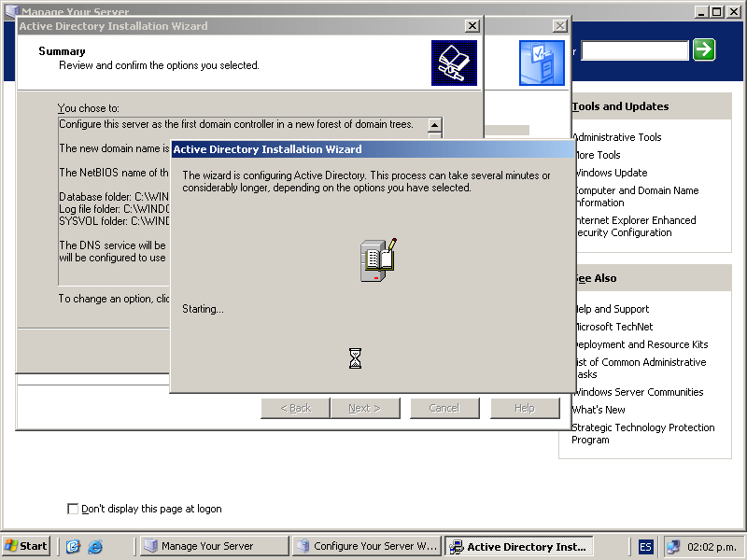Click the green search go arrow button
Image resolution: width=747 pixels, height=560 pixels.
click(x=704, y=49)
